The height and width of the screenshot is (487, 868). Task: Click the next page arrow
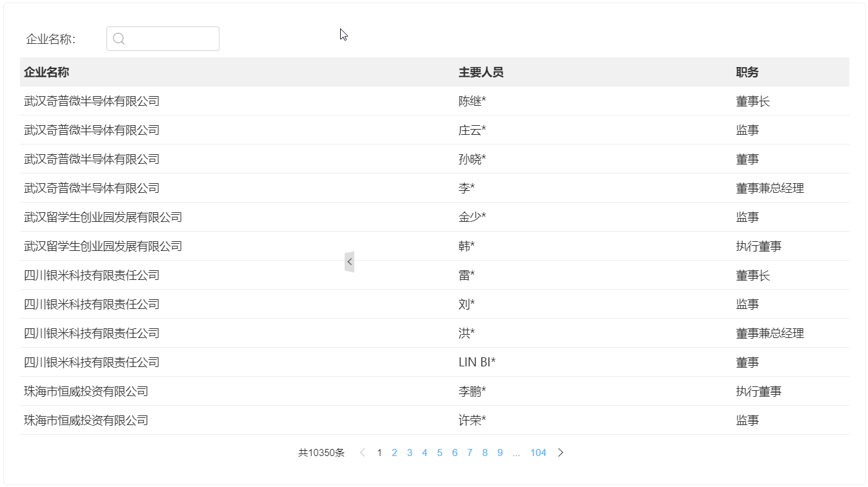tap(560, 452)
